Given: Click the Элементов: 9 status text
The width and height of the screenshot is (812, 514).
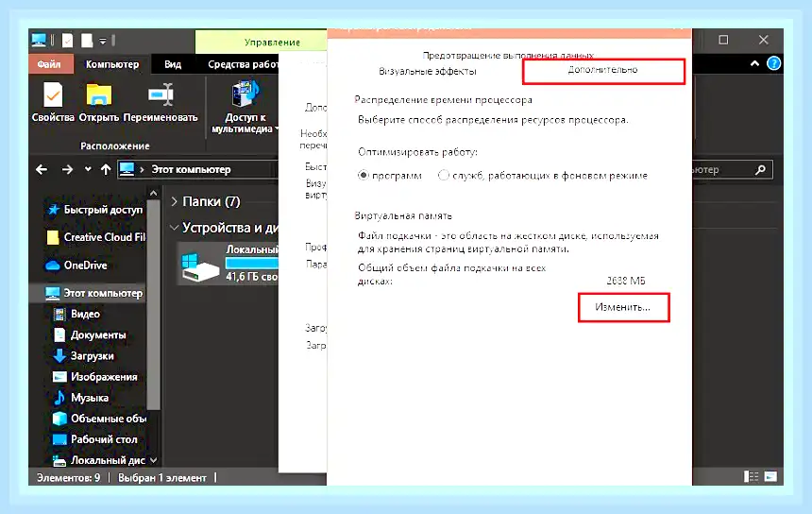Looking at the screenshot, I should point(68,478).
